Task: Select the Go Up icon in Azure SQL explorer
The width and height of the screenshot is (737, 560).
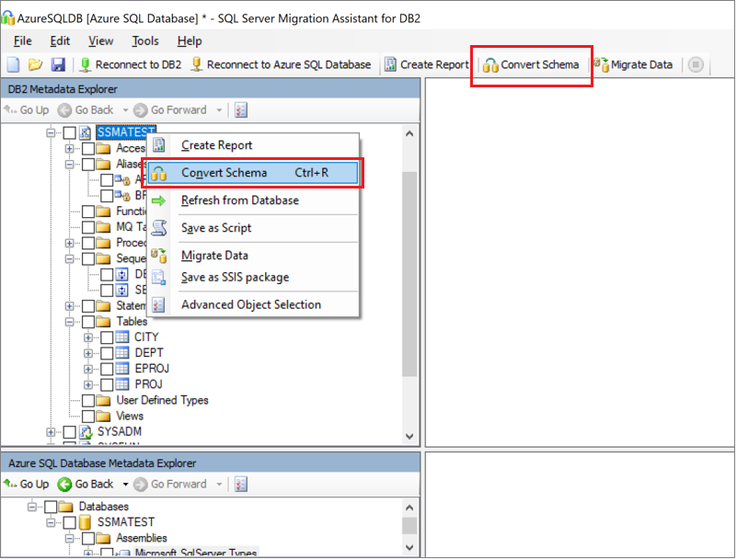Action: pos(26,484)
